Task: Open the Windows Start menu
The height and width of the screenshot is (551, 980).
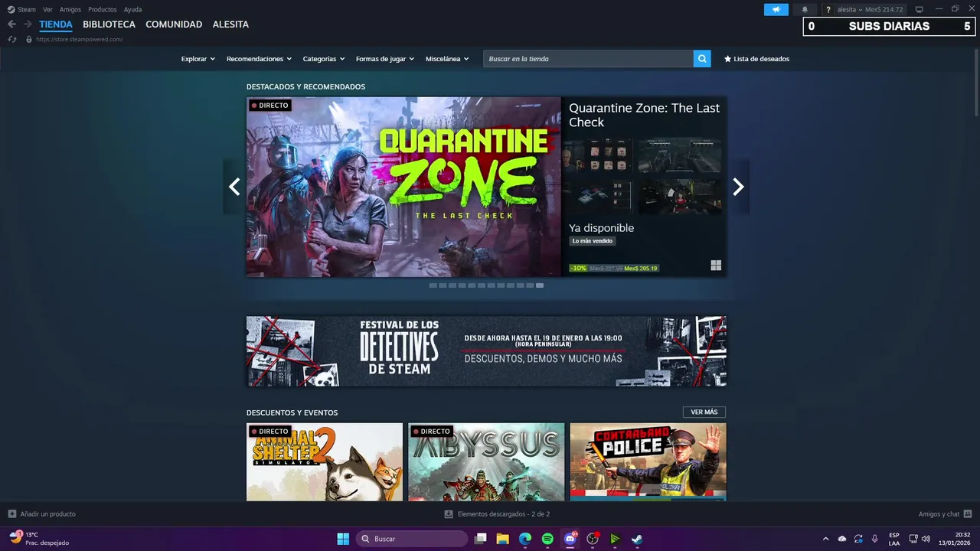Action: pyautogui.click(x=343, y=539)
